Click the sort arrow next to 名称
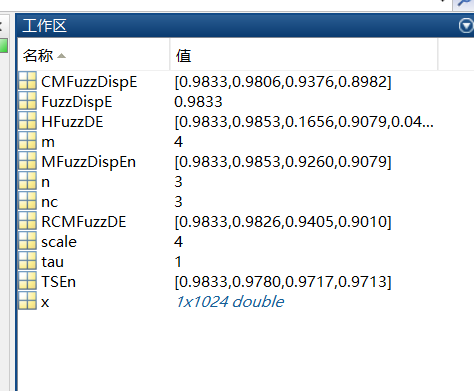The image size is (474, 391). [61, 56]
